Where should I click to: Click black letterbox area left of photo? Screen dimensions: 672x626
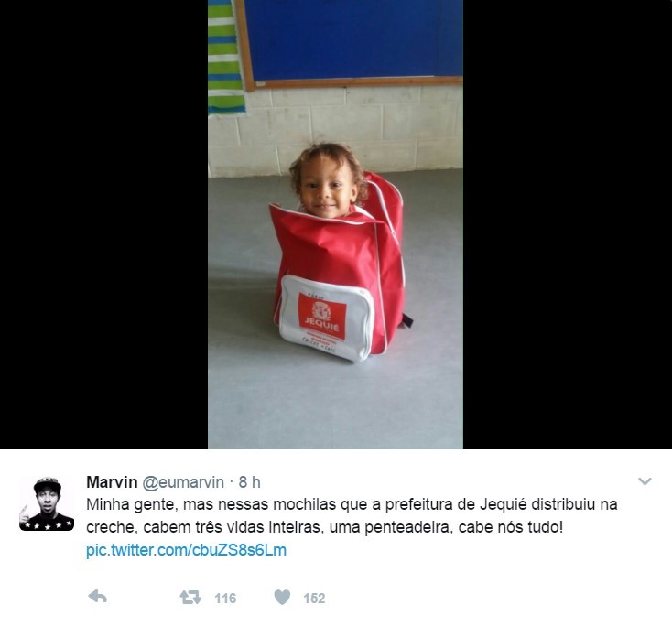[103, 224]
